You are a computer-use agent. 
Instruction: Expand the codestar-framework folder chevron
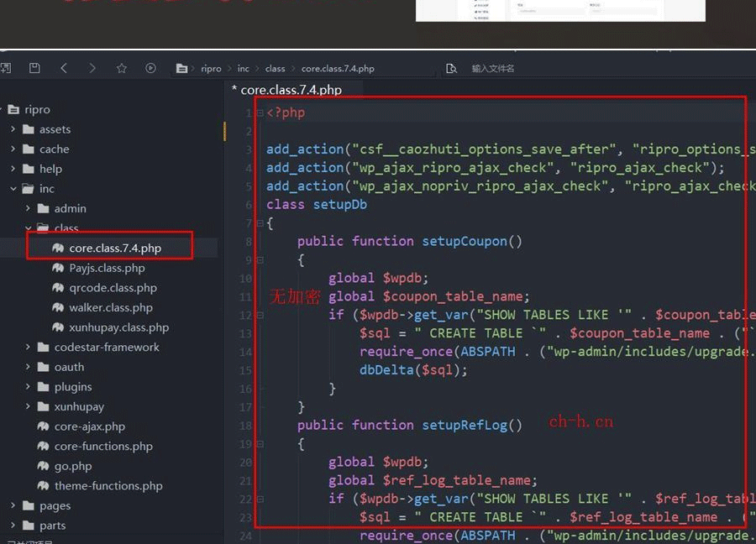[x=28, y=347]
